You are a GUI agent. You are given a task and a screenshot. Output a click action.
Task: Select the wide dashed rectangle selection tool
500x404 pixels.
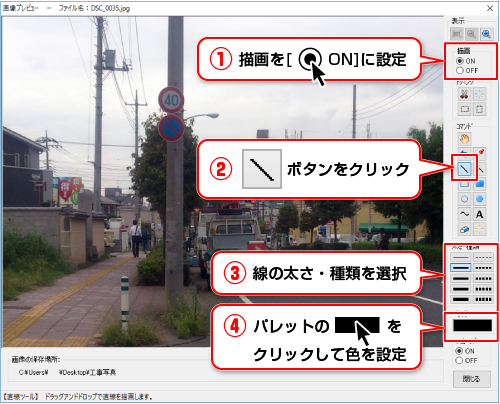point(464,109)
